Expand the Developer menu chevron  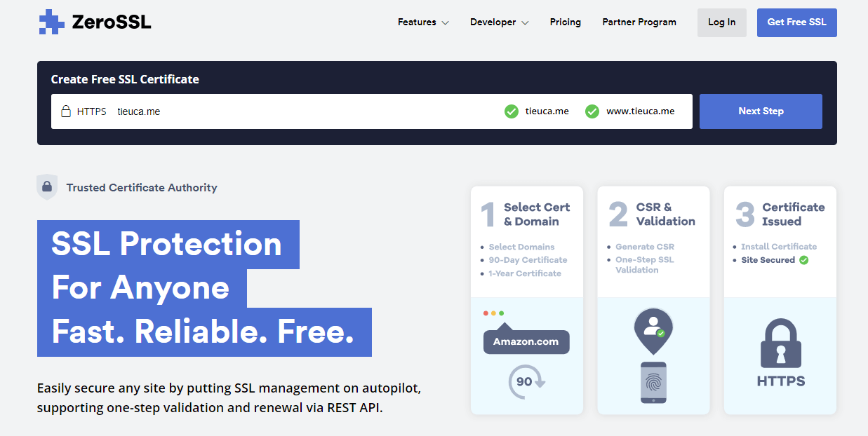(x=525, y=22)
